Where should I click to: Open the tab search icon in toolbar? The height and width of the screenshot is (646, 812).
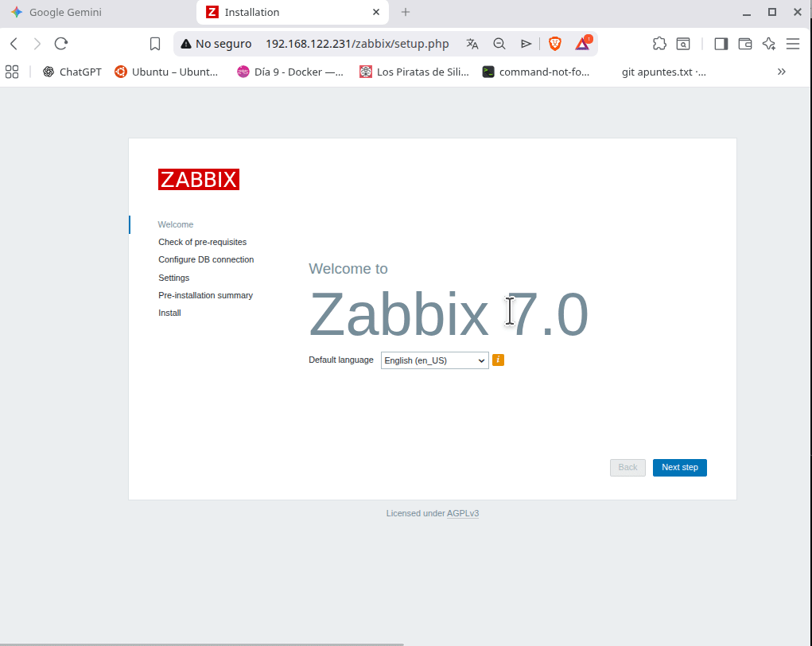(x=683, y=44)
